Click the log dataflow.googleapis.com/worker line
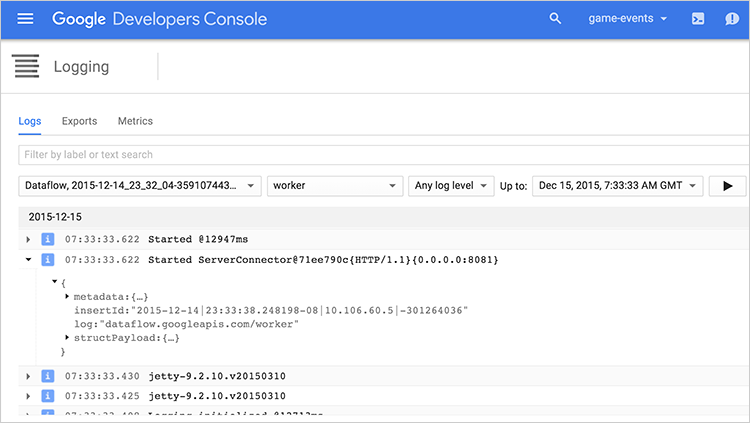The height and width of the screenshot is (423, 750). (x=187, y=324)
